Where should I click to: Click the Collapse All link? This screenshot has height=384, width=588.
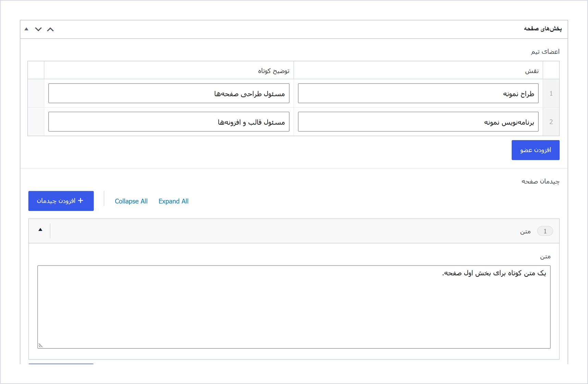pyautogui.click(x=131, y=201)
